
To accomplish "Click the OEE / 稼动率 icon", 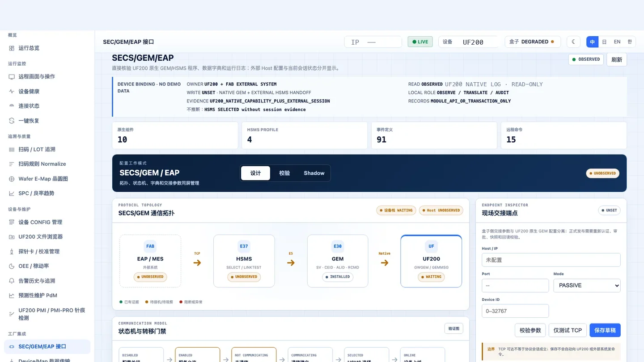I will click(12, 266).
